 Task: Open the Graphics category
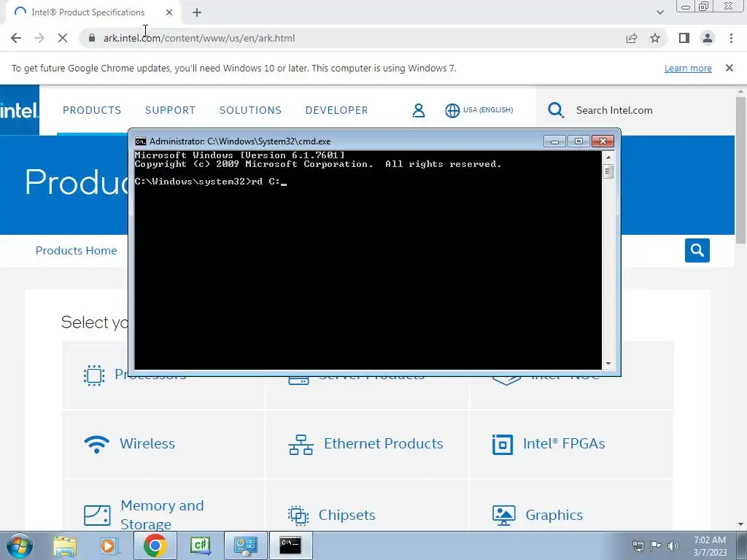[x=554, y=515]
